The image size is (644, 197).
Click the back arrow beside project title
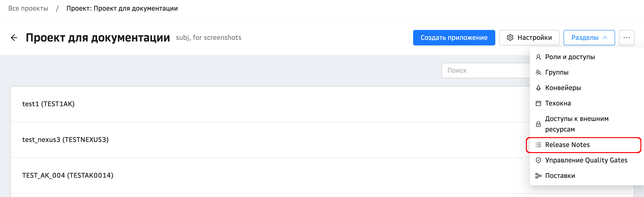(x=14, y=38)
